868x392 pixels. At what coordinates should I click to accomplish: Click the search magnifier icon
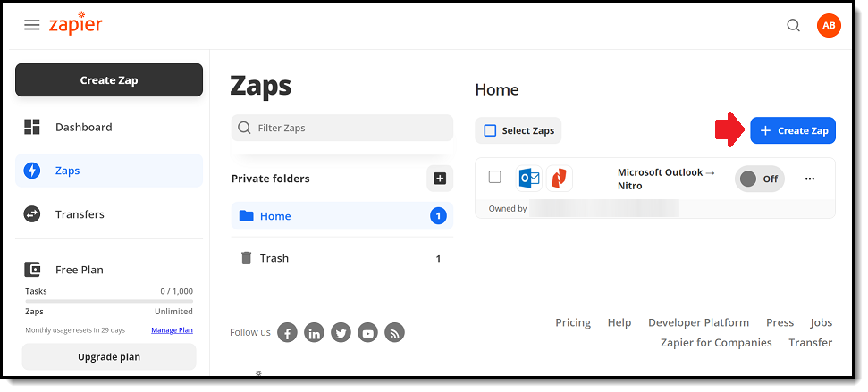(x=793, y=25)
